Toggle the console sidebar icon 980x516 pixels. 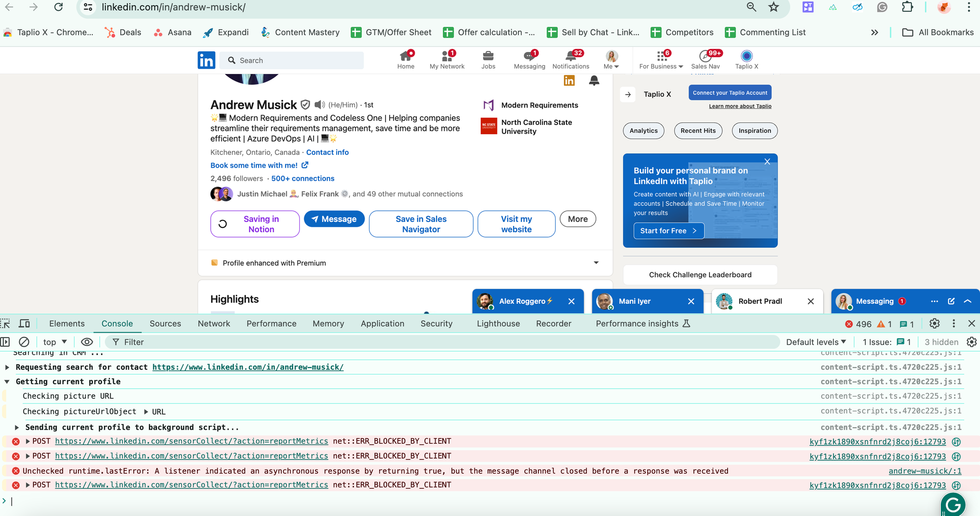5,342
